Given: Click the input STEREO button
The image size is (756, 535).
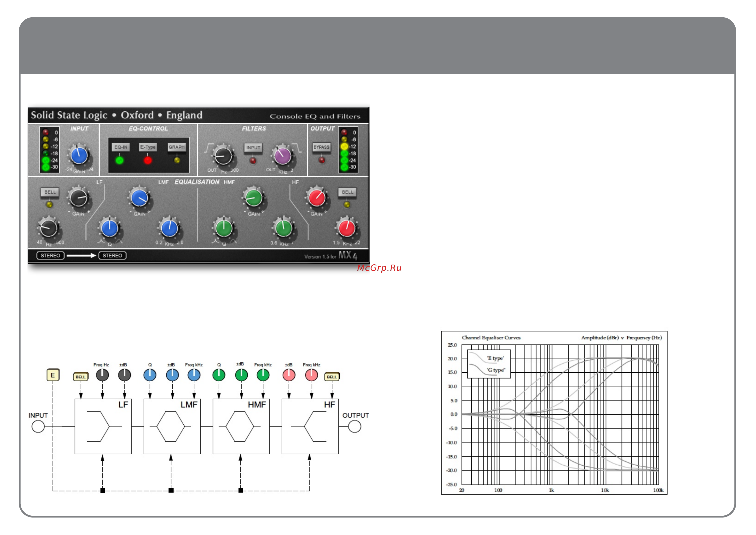Looking at the screenshot, I should [x=50, y=256].
